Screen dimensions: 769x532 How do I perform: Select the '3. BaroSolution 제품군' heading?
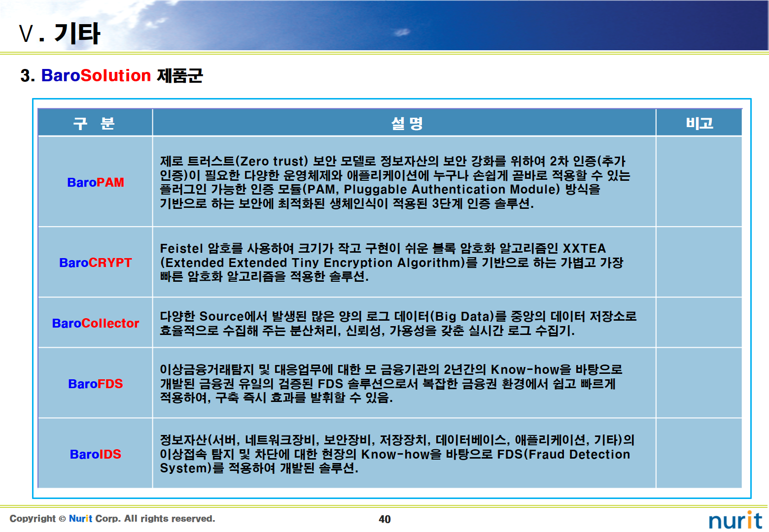point(112,75)
